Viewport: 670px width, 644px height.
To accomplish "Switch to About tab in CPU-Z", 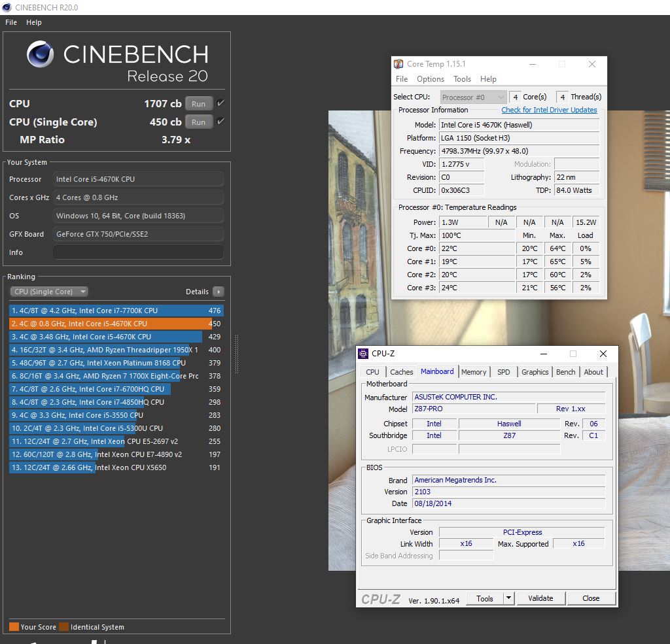I will point(593,372).
